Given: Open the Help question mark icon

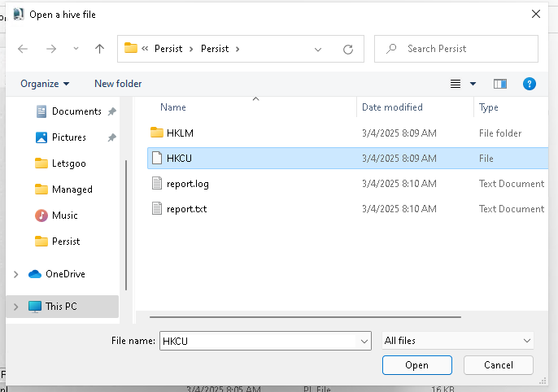Looking at the screenshot, I should point(529,84).
